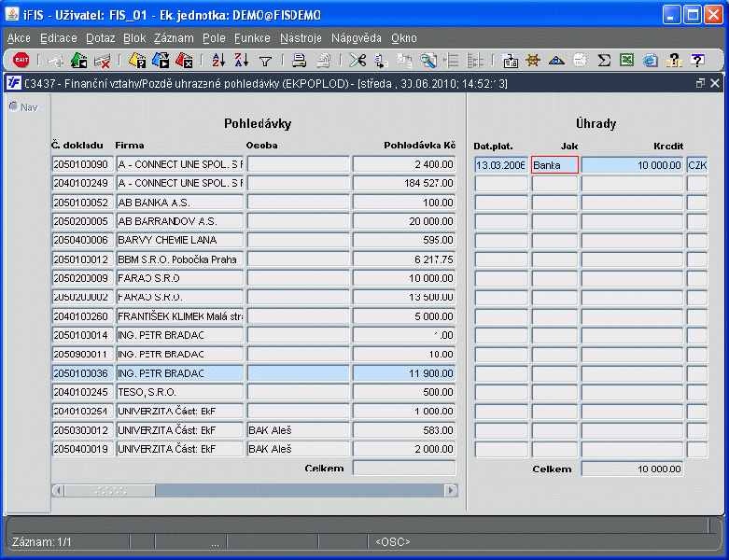
Task: Restore the inner form window
Action: (701, 83)
